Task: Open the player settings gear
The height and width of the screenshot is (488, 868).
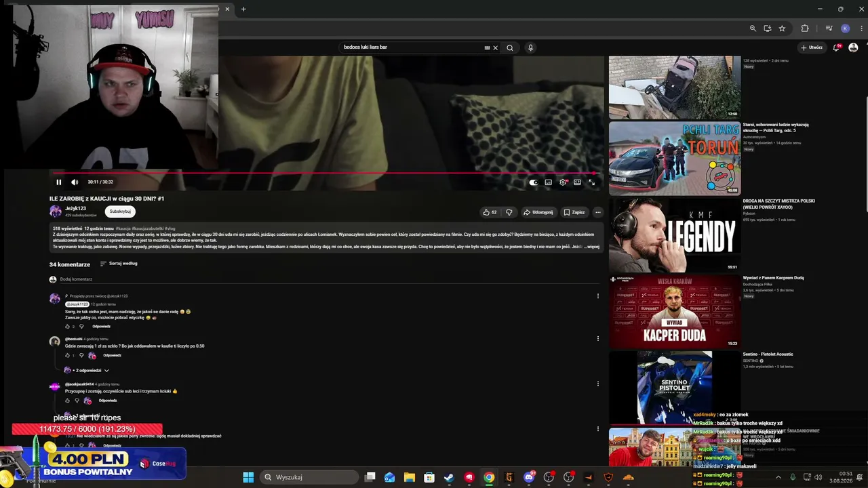Action: tap(563, 182)
